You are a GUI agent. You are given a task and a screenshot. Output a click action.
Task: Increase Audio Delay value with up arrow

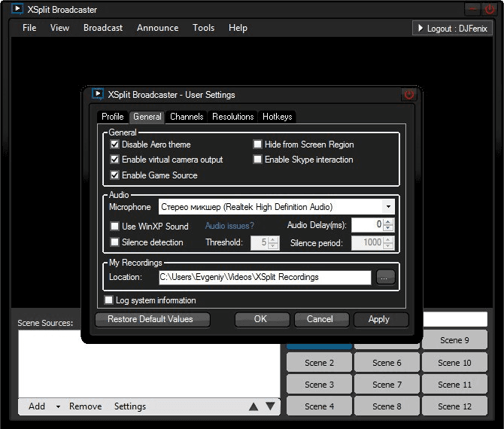388,221
